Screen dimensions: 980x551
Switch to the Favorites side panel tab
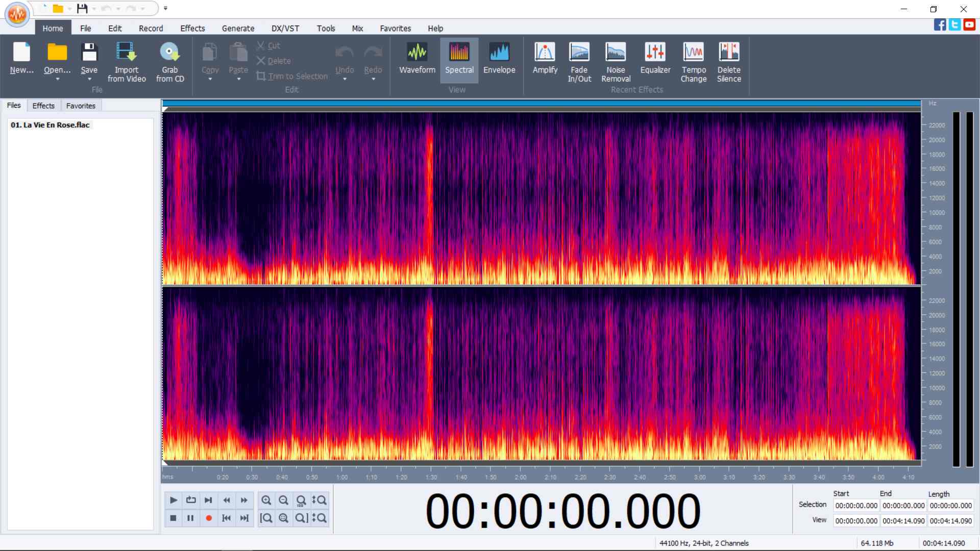tap(81, 106)
